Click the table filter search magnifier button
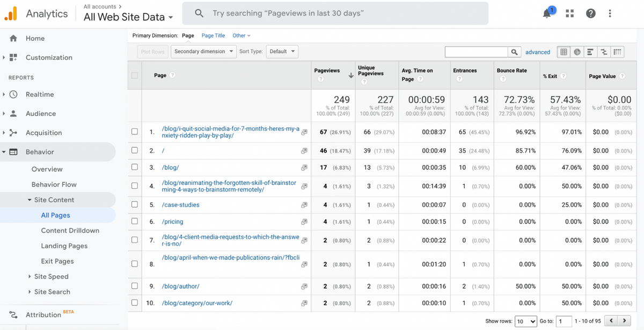 (514, 52)
